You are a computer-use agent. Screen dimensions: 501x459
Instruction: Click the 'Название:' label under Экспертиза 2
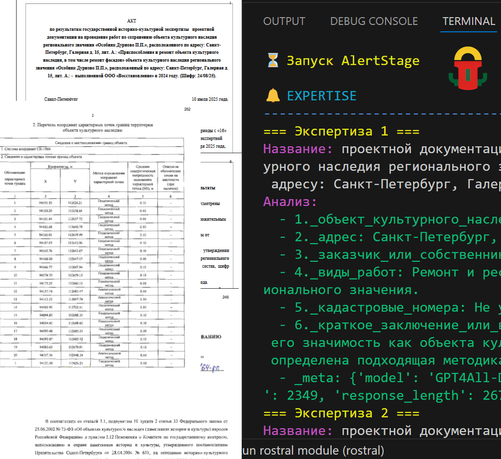(298, 431)
